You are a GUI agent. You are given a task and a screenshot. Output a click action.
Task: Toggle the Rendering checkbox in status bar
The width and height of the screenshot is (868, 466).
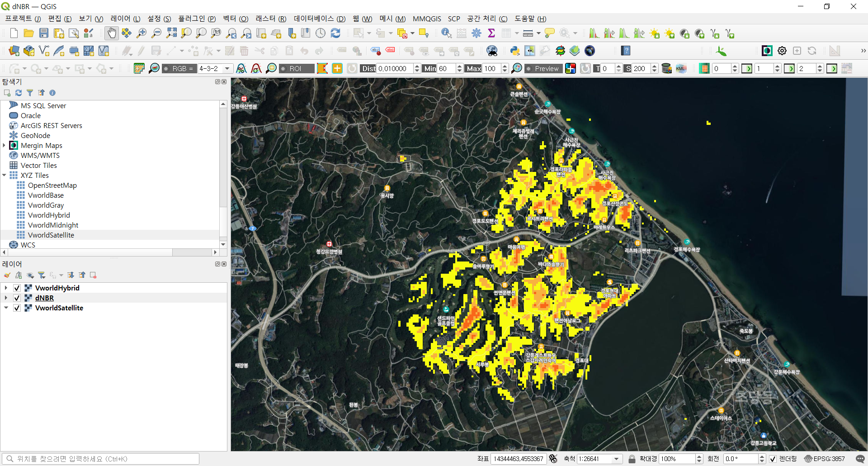click(x=773, y=459)
